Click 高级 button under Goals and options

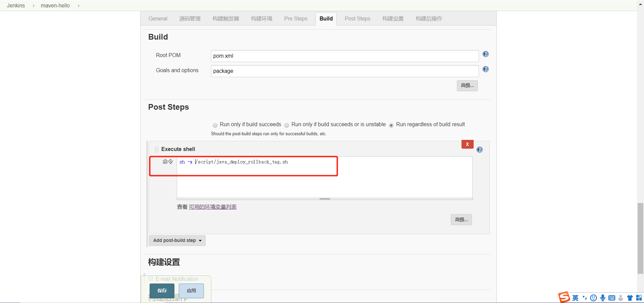(467, 86)
